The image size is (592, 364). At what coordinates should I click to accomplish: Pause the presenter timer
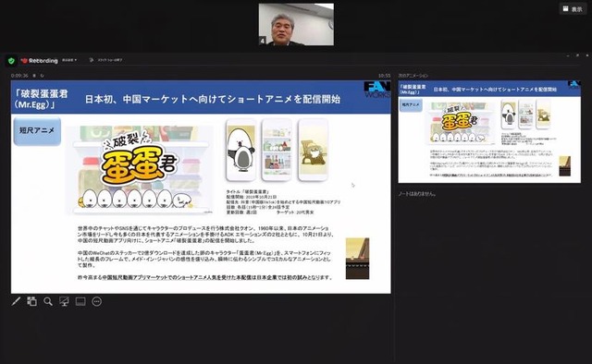[x=34, y=76]
